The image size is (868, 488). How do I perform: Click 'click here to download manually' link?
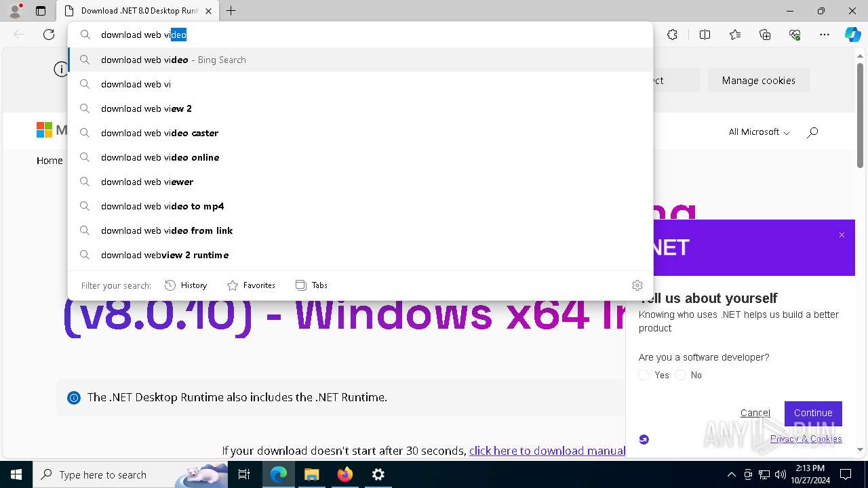pyautogui.click(x=547, y=451)
